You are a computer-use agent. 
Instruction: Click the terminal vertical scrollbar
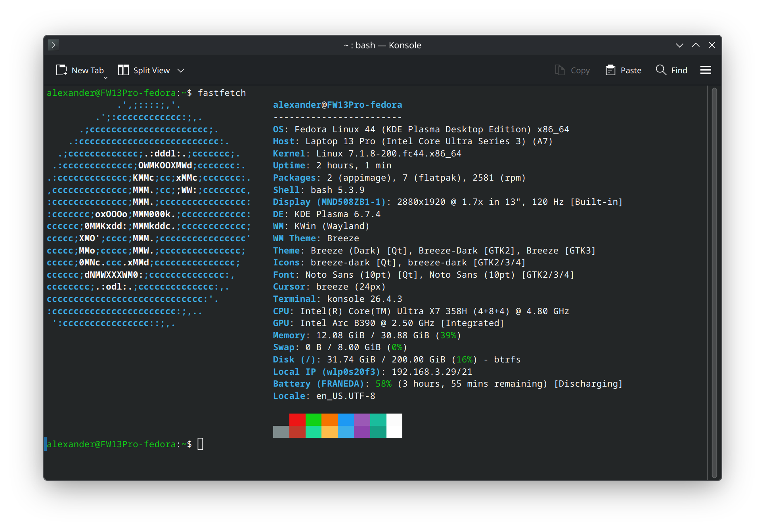[x=714, y=282]
